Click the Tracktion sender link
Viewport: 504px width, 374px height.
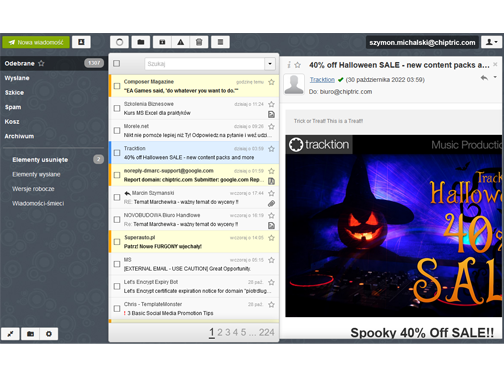point(322,80)
